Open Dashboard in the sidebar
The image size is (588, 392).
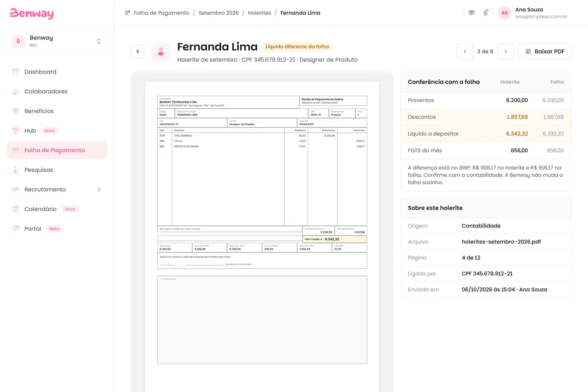tap(57, 72)
